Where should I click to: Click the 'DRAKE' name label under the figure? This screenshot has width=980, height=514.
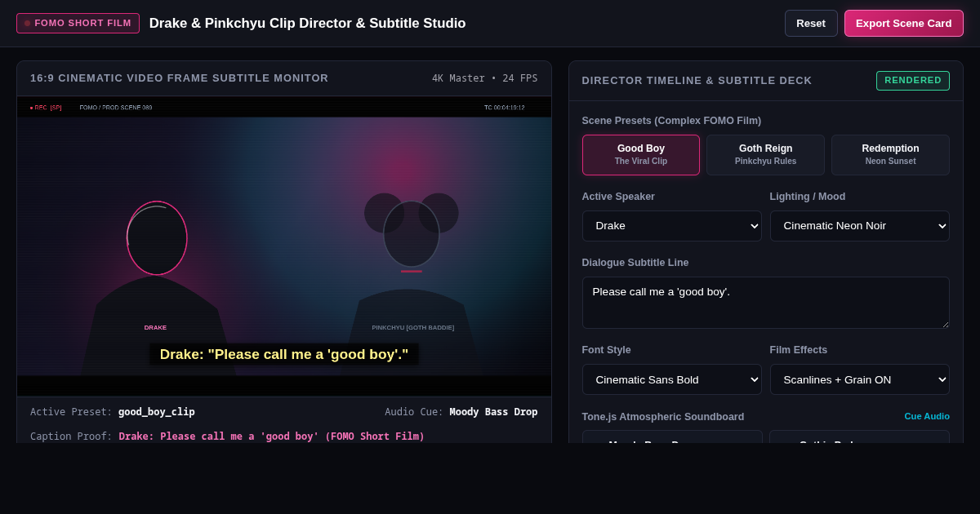point(155,327)
